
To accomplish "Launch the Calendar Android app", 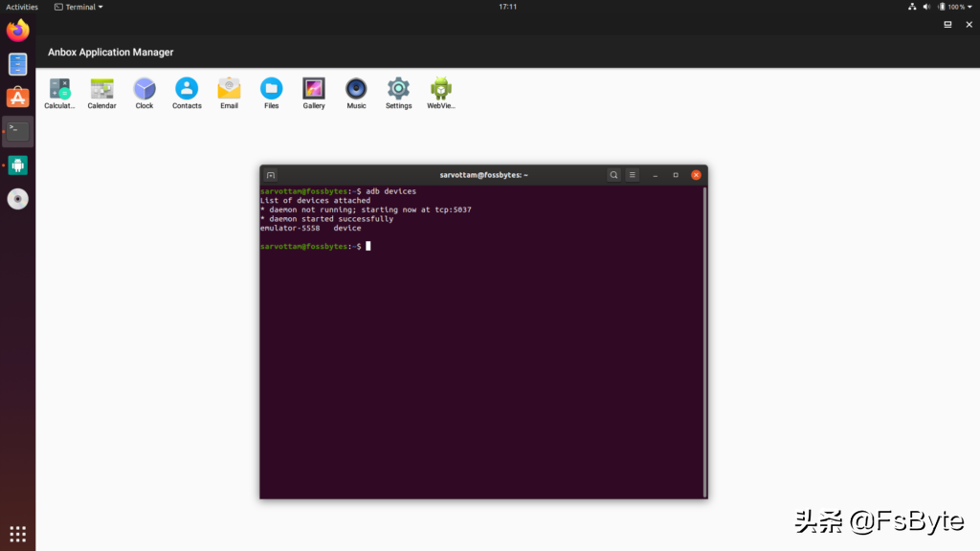I will [x=101, y=88].
